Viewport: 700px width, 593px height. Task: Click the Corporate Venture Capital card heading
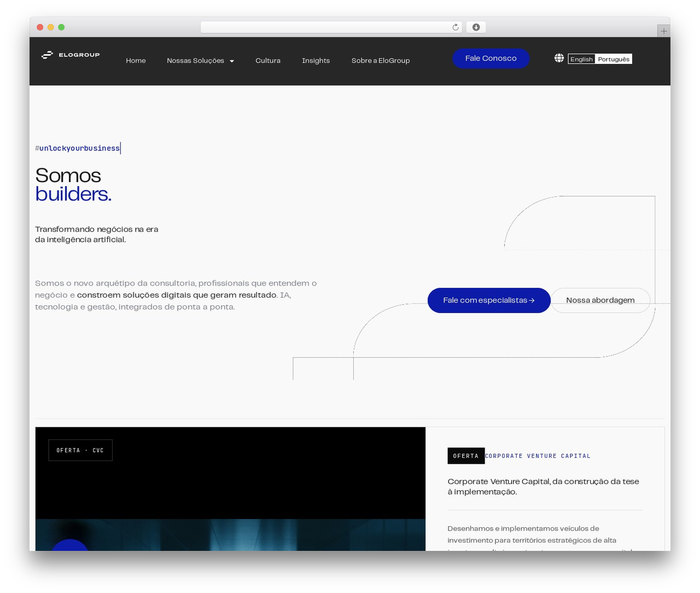(x=543, y=486)
